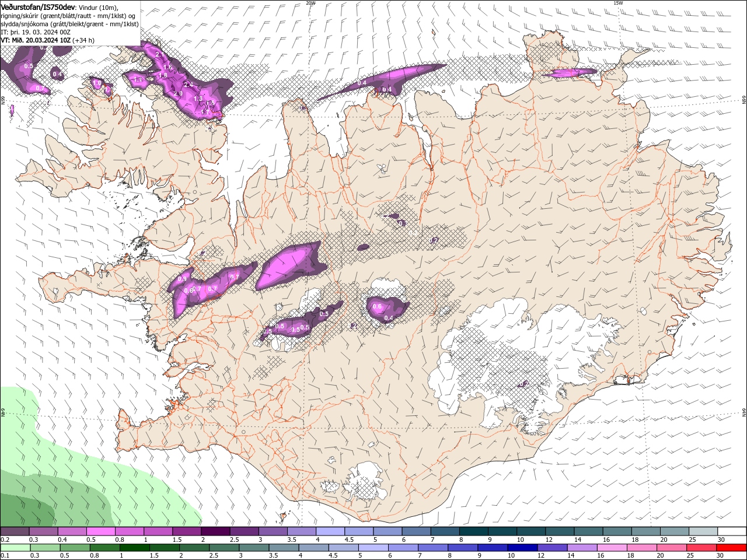Viewport: 747px width, 560px height.
Task: Click the snow legend swatch between 0.2 and 0.3
Action: click(15, 531)
